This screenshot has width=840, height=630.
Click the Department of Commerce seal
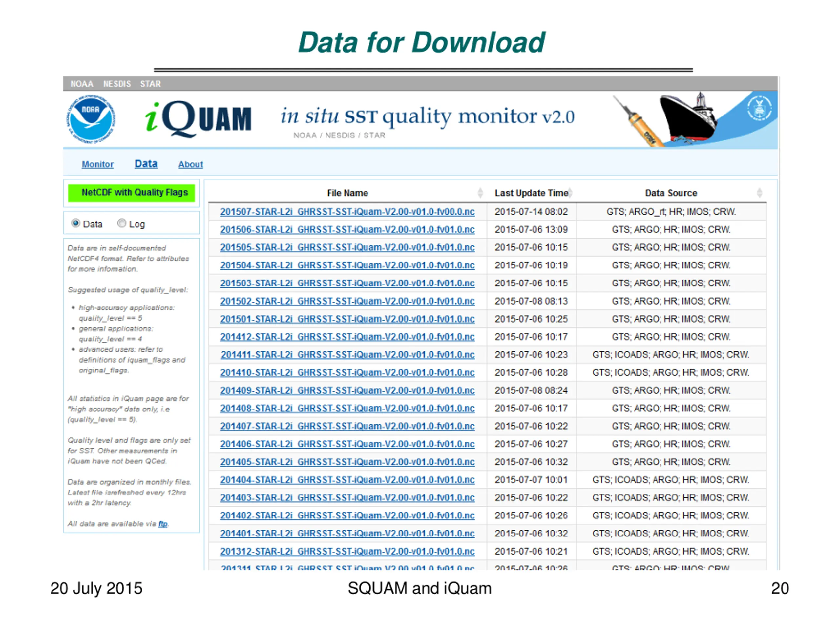[x=759, y=108]
